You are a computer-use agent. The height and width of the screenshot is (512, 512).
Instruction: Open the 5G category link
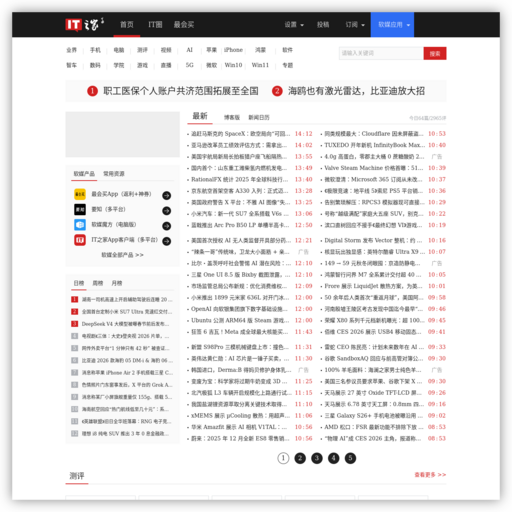[x=189, y=65]
